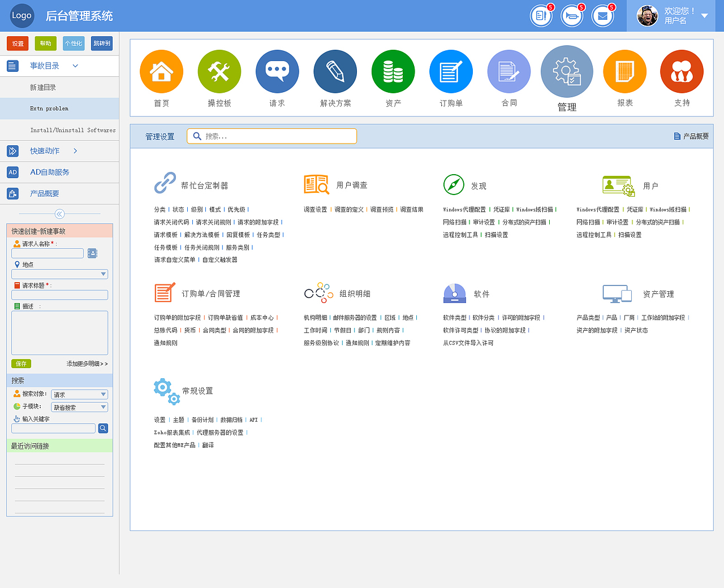Select the Extn problem menu item
Viewport: 724px width, 588px height.
tap(59, 109)
